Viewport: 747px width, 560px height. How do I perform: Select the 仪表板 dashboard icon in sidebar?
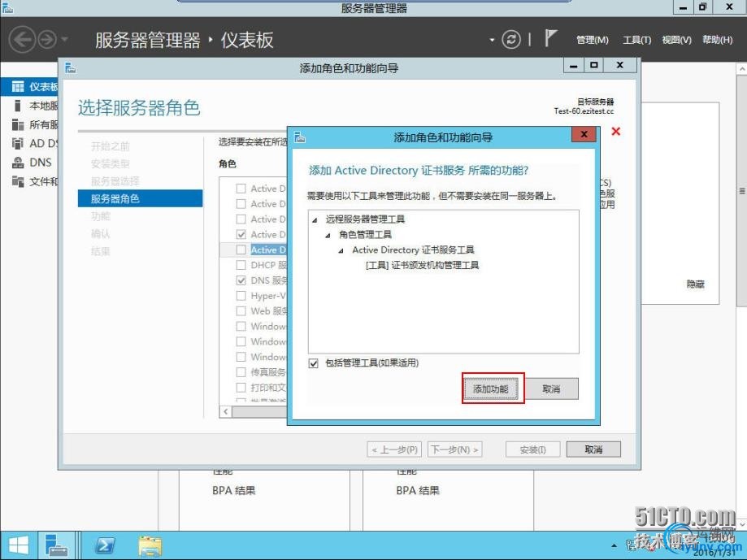pyautogui.click(x=18, y=87)
